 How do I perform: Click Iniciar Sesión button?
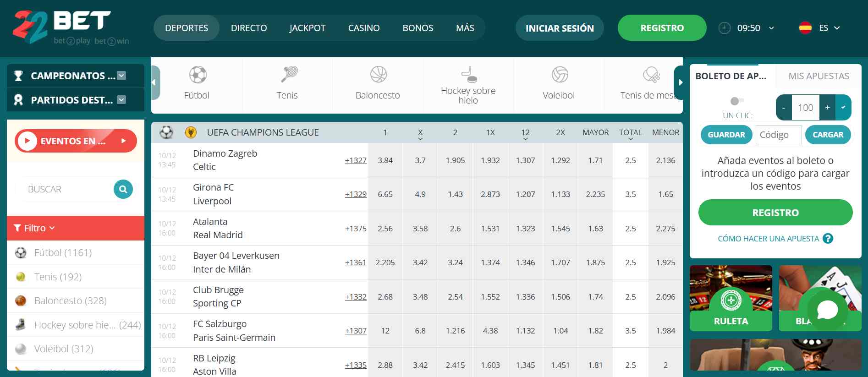(560, 28)
